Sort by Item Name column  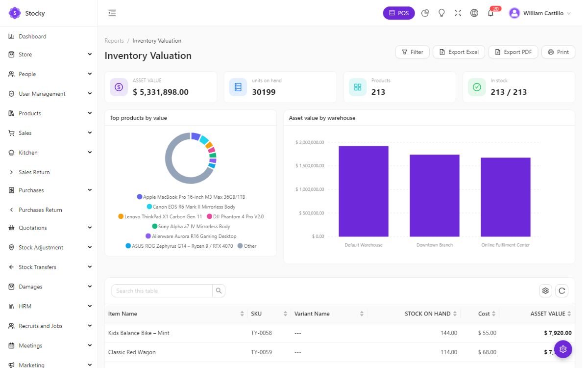[176, 314]
